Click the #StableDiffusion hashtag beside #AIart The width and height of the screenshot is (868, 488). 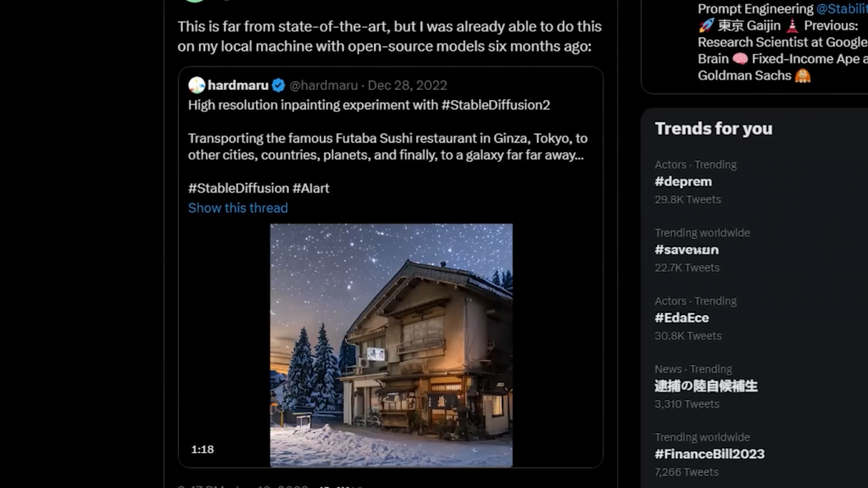click(238, 188)
